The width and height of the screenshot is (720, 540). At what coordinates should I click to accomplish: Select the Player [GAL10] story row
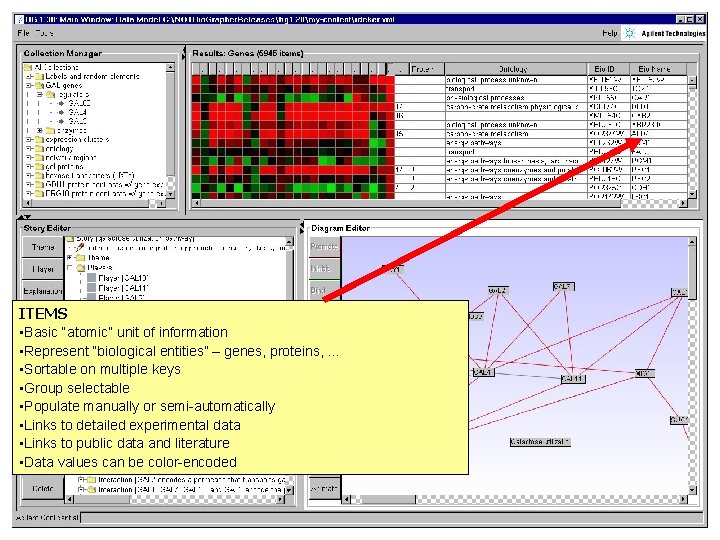pos(118,278)
